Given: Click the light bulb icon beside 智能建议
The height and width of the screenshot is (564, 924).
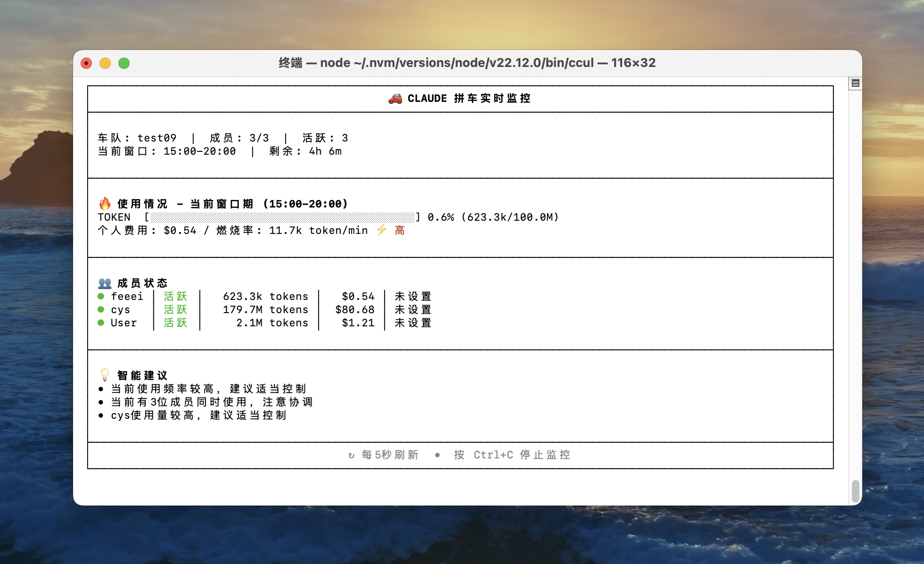Looking at the screenshot, I should [x=105, y=375].
